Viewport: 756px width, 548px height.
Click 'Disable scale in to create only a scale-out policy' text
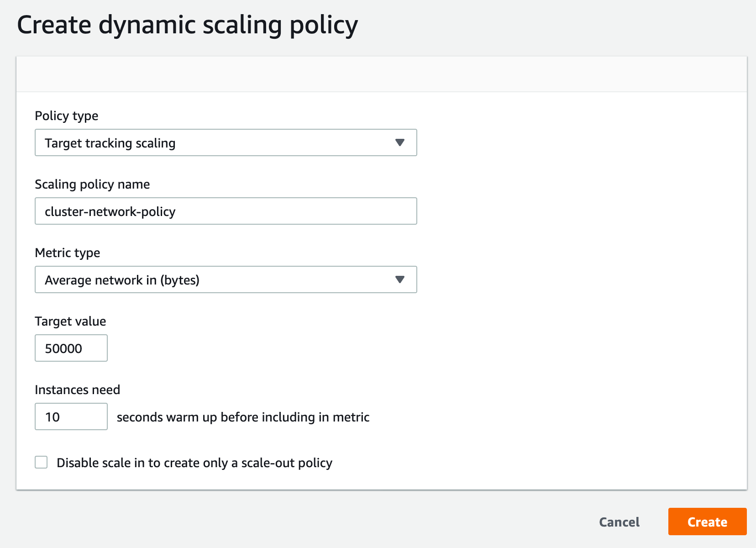tap(194, 463)
